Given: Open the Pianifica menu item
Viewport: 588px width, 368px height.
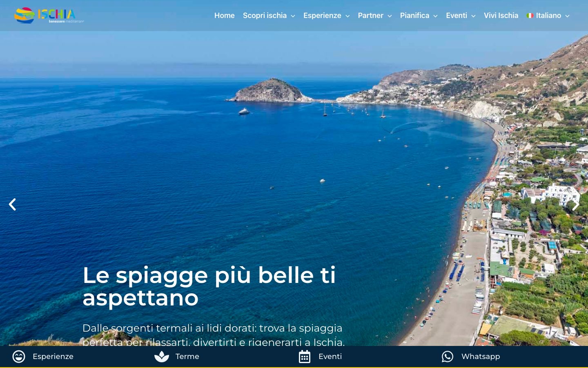Looking at the screenshot, I should tap(414, 16).
